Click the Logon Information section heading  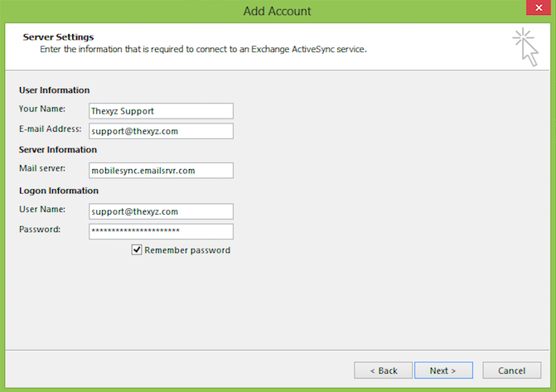coord(59,191)
